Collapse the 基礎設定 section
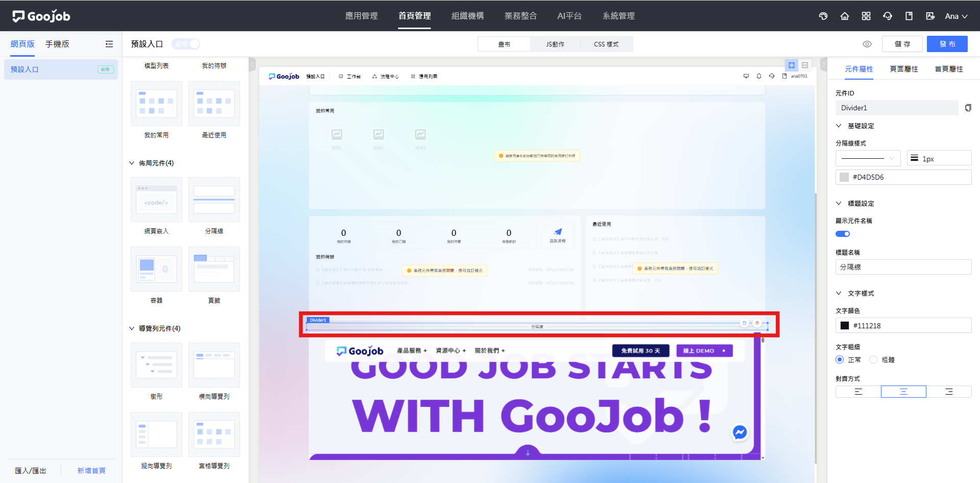980x483 pixels. [839, 126]
